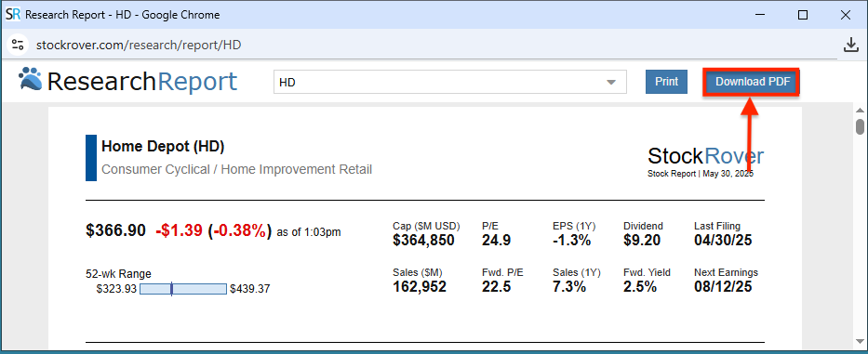Click the scrollbar up arrow
The width and height of the screenshot is (868, 354).
860,110
